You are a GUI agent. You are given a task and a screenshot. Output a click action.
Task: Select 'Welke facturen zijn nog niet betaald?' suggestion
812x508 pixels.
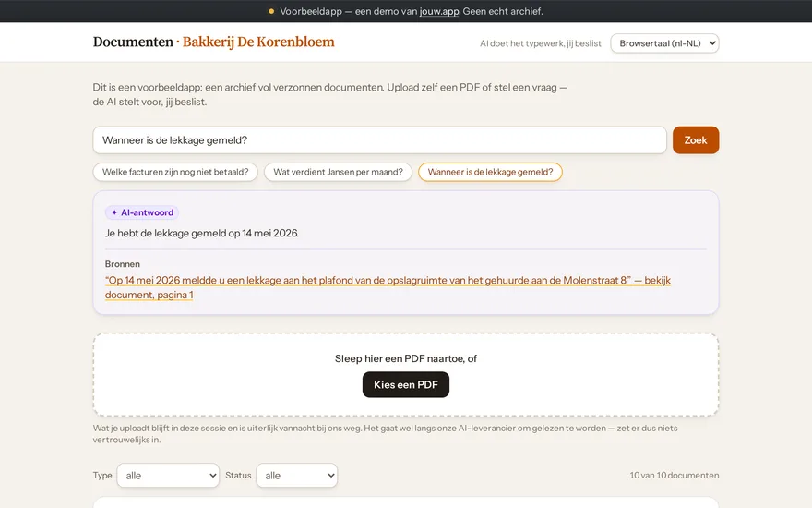point(175,172)
